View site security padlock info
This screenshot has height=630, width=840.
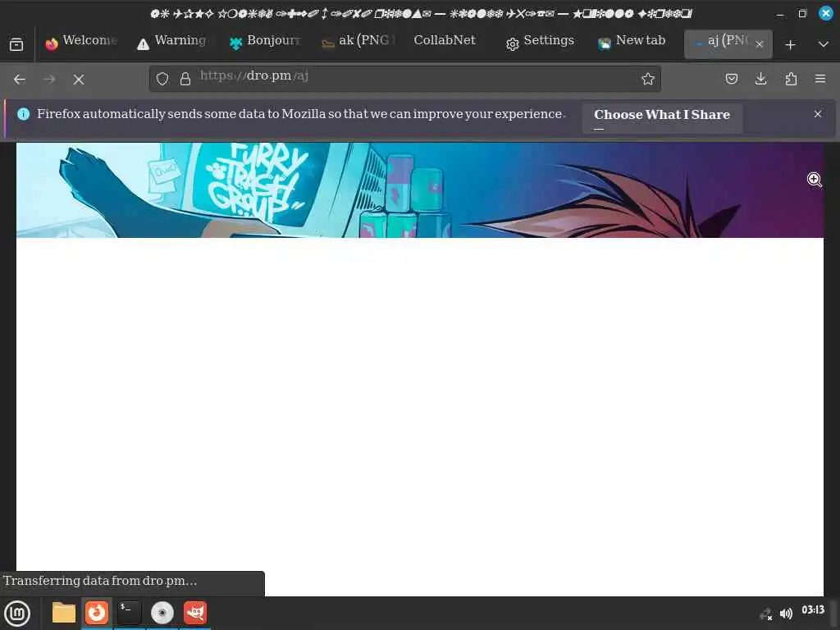pyautogui.click(x=185, y=80)
